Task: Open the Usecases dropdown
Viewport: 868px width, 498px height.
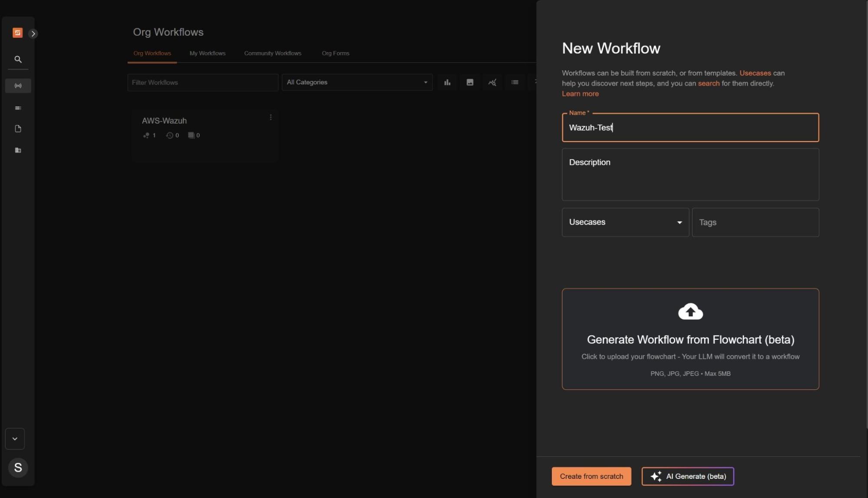Action: point(624,222)
